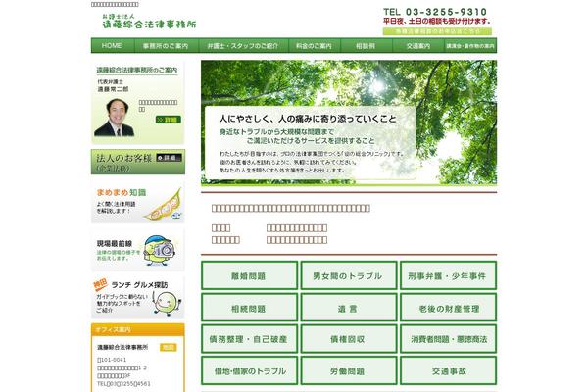588x392 pixels.
Task: Open the まめまめ知識 banner
Action: tap(138, 203)
